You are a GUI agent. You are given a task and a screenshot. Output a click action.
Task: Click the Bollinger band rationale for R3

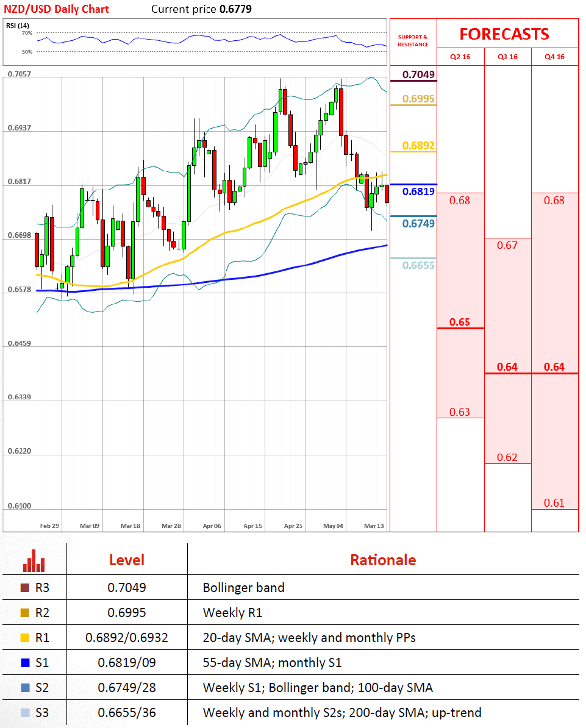244,588
